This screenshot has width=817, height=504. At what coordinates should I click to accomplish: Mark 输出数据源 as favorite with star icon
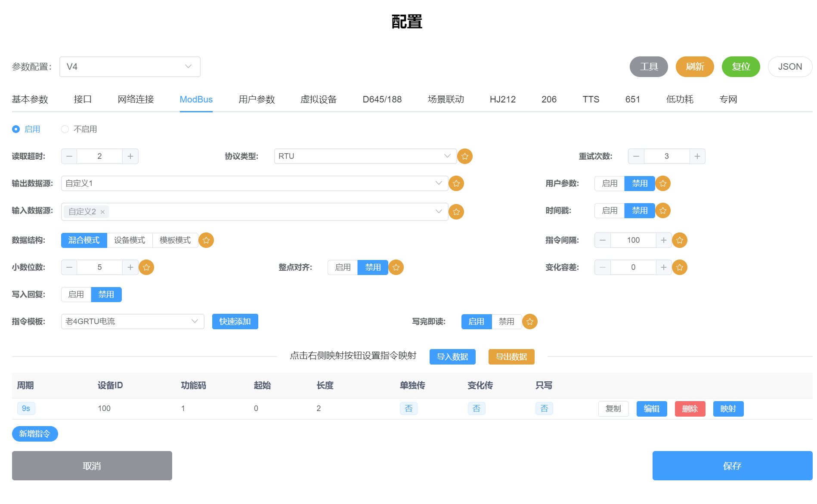456,183
